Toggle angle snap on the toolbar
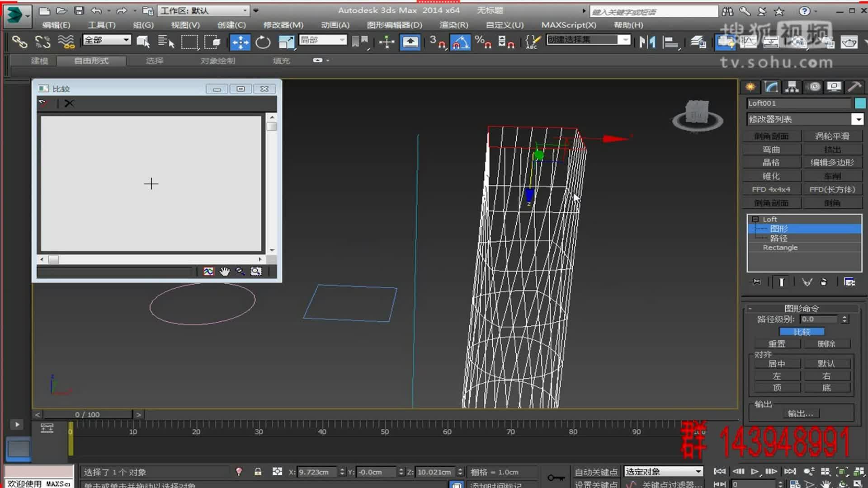The width and height of the screenshot is (868, 488). click(461, 42)
